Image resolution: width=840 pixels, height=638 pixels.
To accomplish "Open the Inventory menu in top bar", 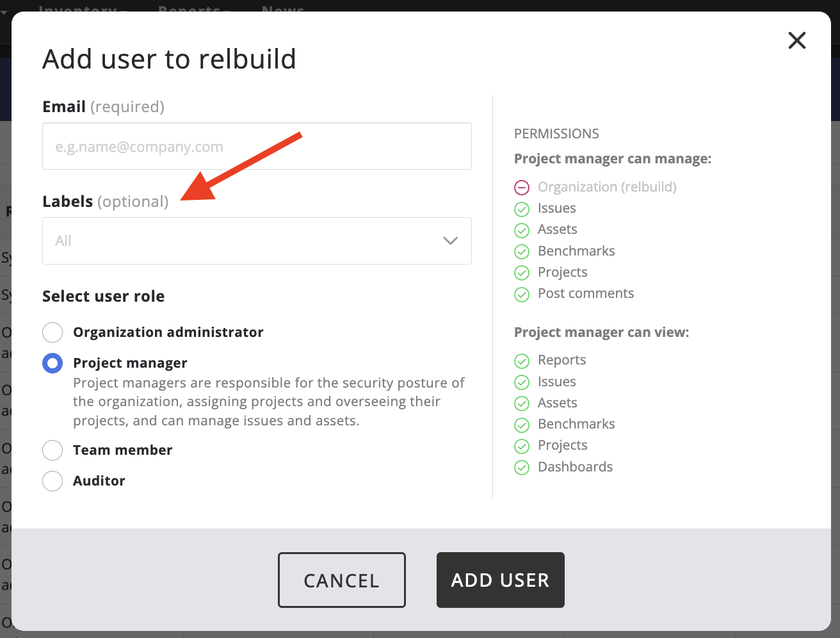I will 80,8.
